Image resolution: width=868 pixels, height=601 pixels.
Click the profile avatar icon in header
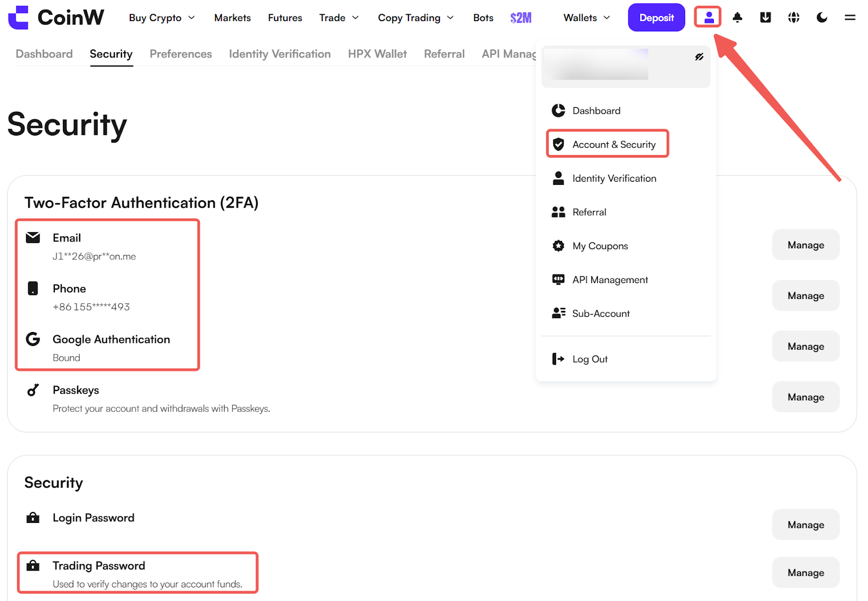(708, 17)
